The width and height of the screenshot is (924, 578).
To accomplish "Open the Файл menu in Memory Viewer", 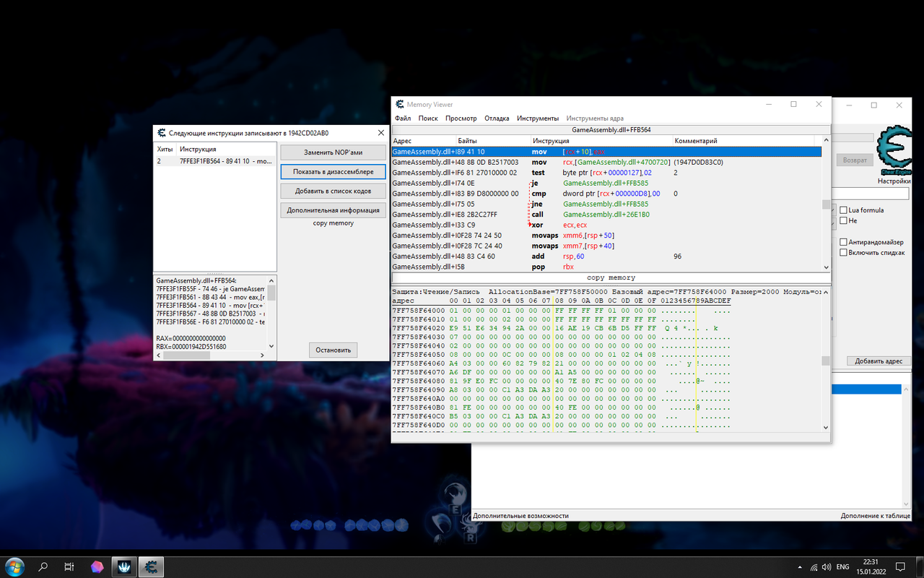I will [x=403, y=118].
